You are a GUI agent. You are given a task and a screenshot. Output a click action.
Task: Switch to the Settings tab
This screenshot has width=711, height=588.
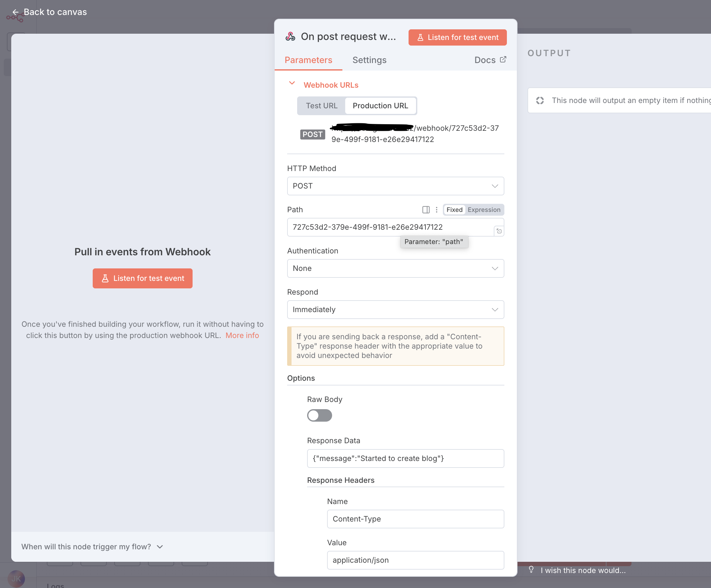[x=369, y=60]
